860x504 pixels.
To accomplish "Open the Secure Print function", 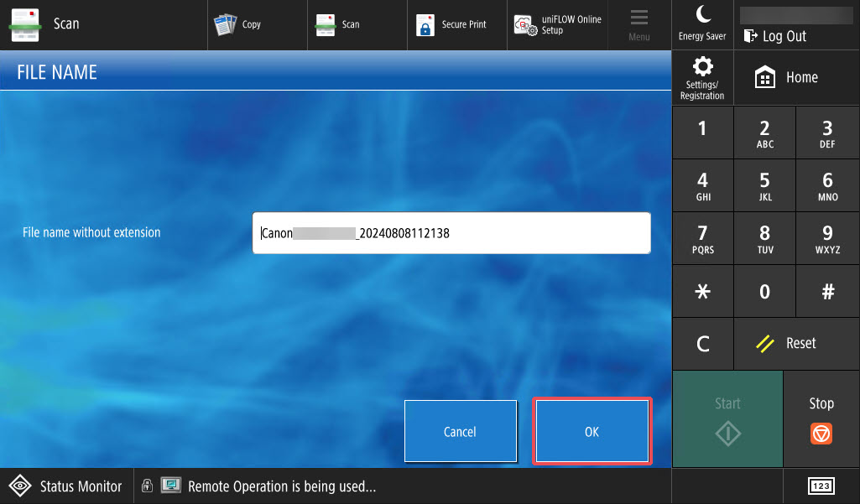I will click(457, 24).
